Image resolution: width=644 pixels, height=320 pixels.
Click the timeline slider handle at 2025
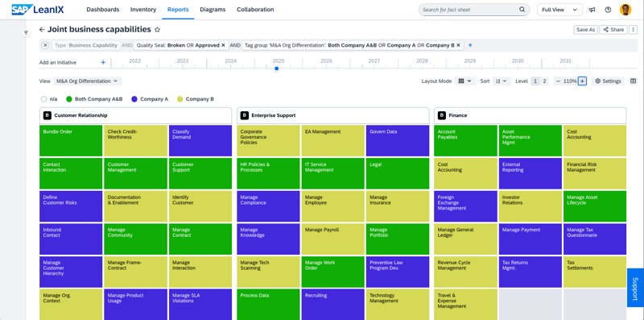[x=276, y=69]
